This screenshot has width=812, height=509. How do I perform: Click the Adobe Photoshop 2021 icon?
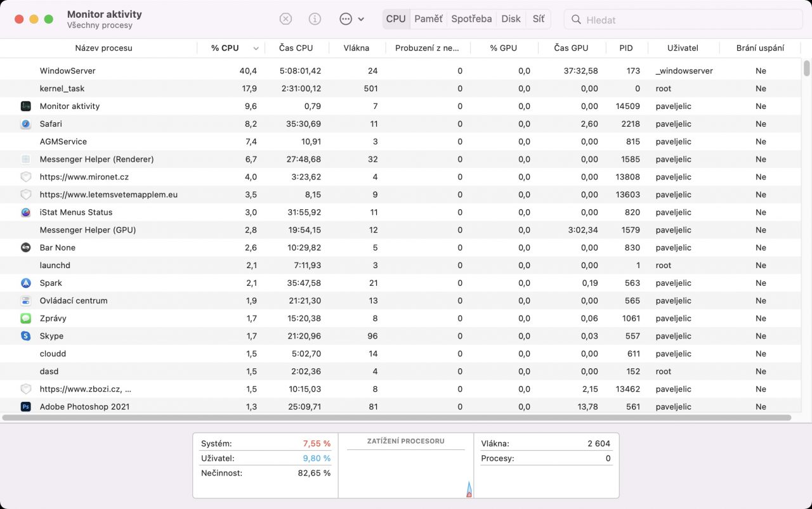pos(25,407)
